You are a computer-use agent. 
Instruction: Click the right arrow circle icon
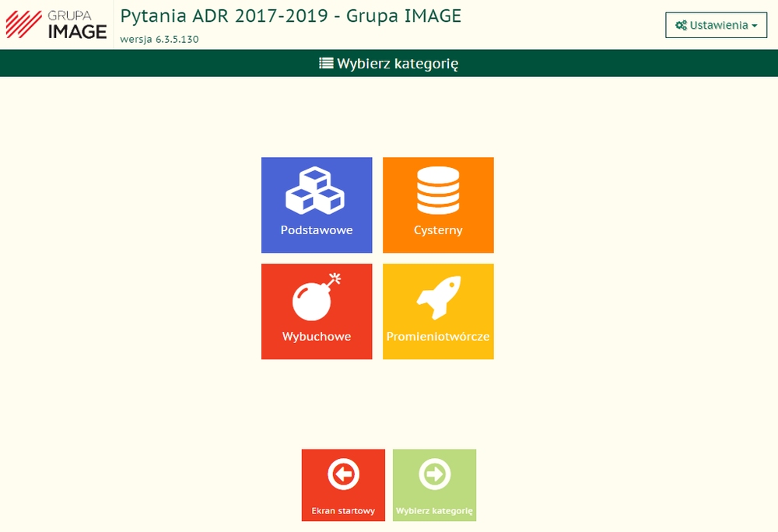(x=434, y=474)
